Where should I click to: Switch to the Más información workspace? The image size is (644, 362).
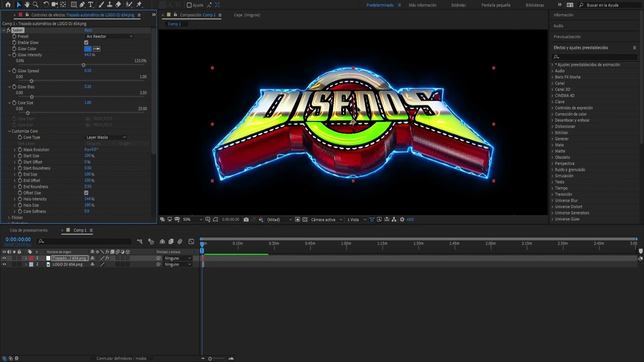coord(423,5)
